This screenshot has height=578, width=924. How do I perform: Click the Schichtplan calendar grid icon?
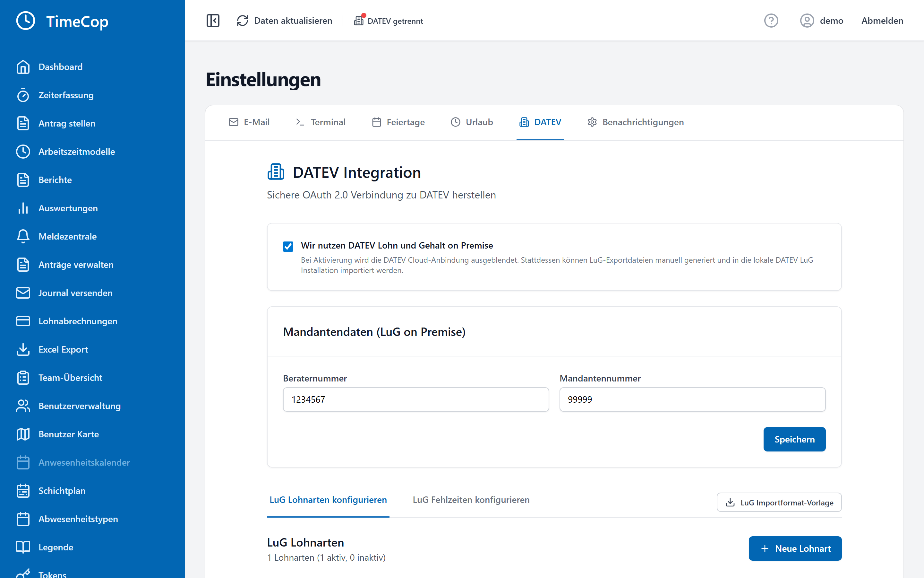click(23, 491)
